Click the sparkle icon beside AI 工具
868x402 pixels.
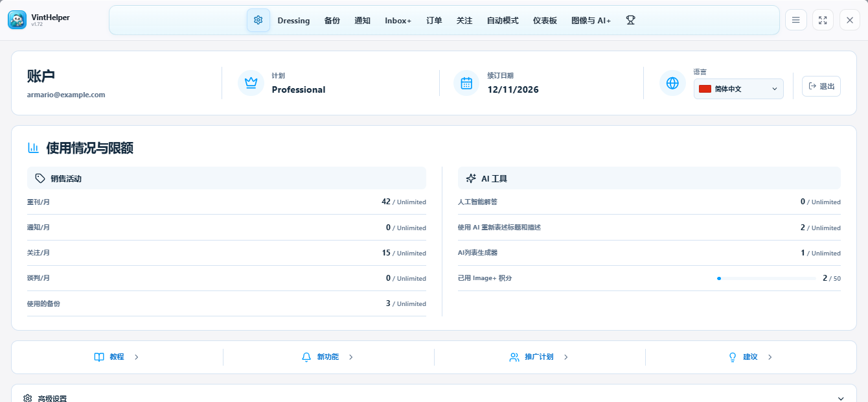(471, 178)
